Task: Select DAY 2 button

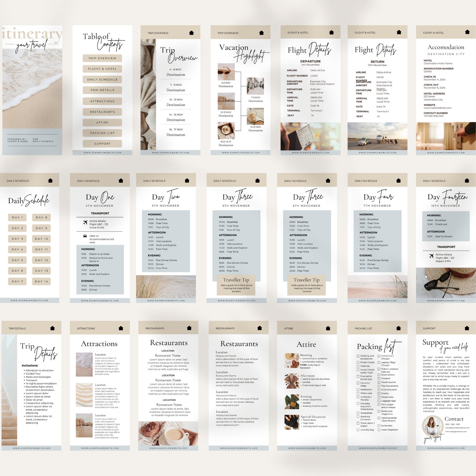Action: click(x=17, y=228)
